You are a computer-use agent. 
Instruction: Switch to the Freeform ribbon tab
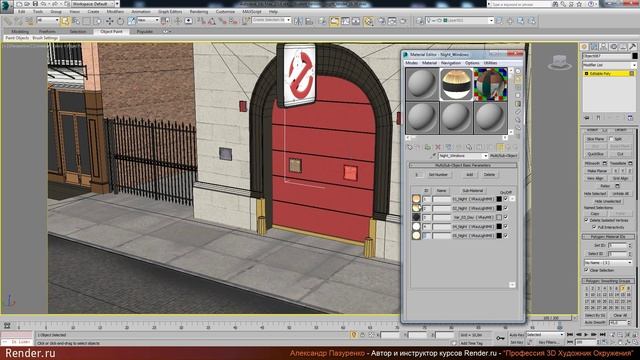[x=47, y=31]
